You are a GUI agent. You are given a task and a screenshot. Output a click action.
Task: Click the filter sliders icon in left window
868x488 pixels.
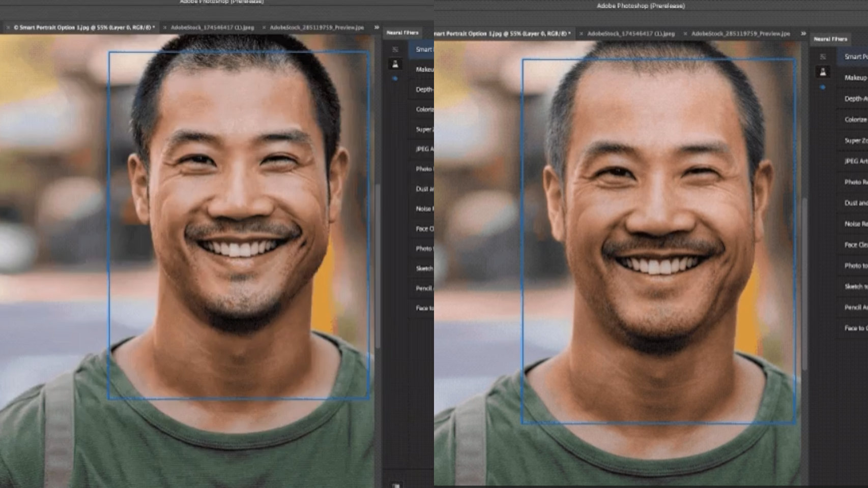[x=395, y=49]
